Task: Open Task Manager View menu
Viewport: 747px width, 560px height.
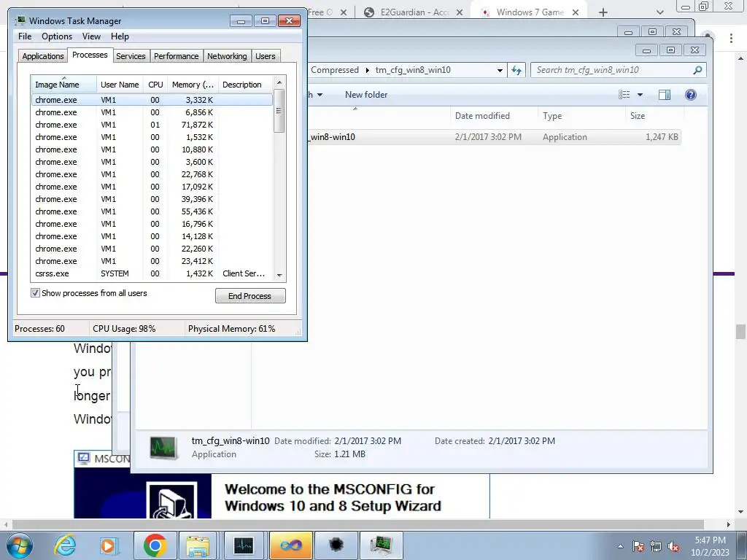Action: 91,36
